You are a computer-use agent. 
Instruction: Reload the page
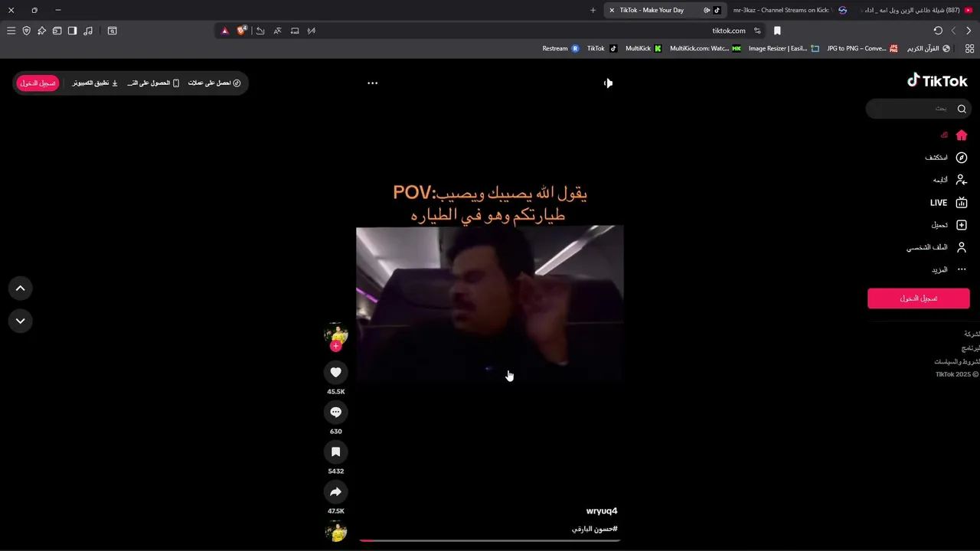pos(938,31)
